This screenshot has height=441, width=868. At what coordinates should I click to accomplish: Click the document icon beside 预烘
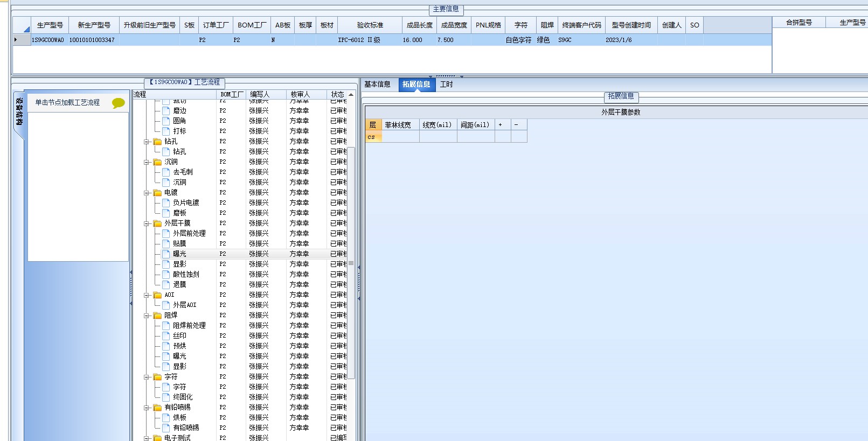[166, 346]
